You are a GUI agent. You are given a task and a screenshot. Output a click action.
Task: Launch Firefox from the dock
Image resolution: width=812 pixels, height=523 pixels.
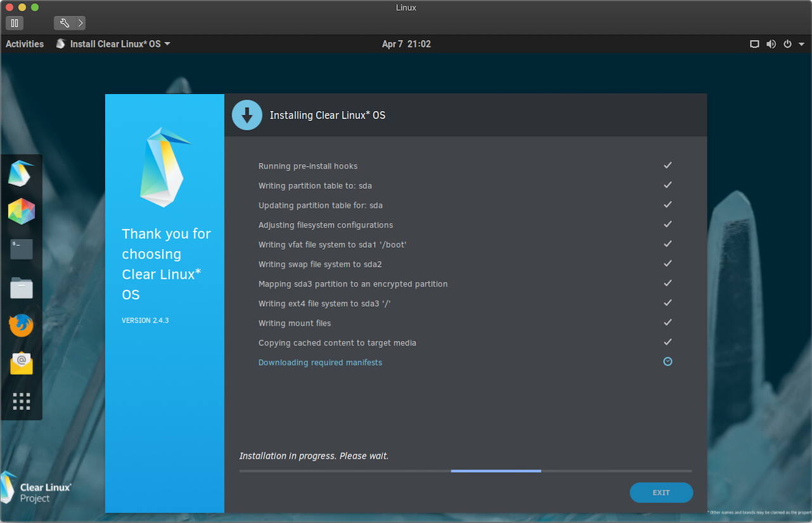pyautogui.click(x=21, y=325)
